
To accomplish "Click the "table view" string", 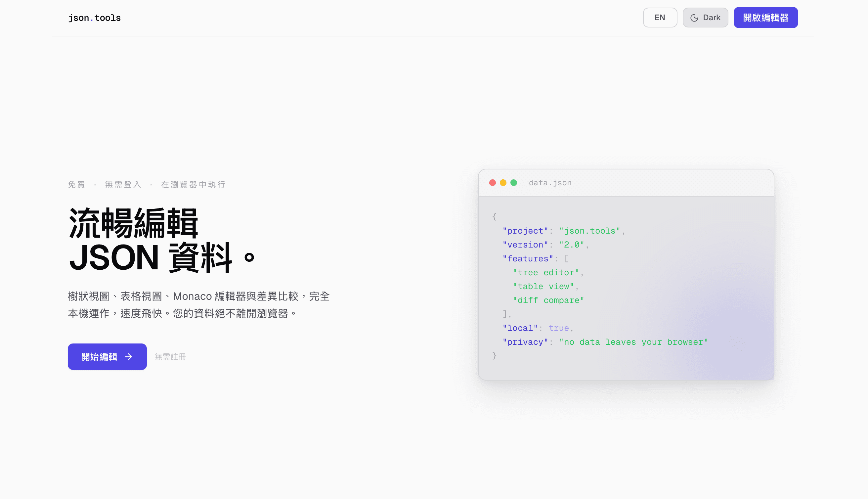I will coord(543,286).
